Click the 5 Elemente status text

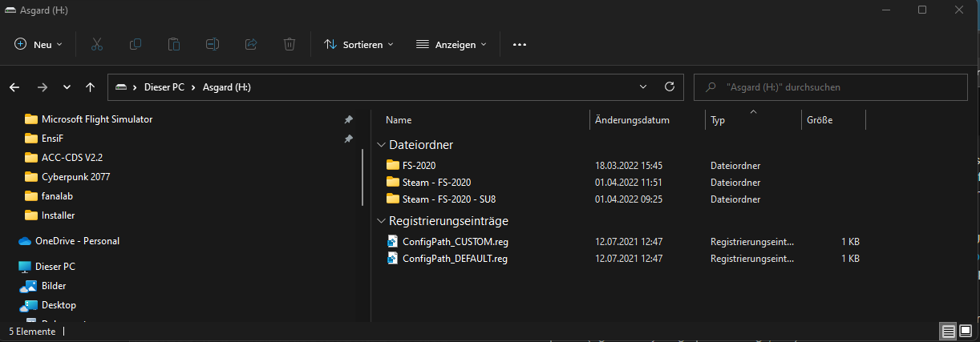pyautogui.click(x=33, y=331)
